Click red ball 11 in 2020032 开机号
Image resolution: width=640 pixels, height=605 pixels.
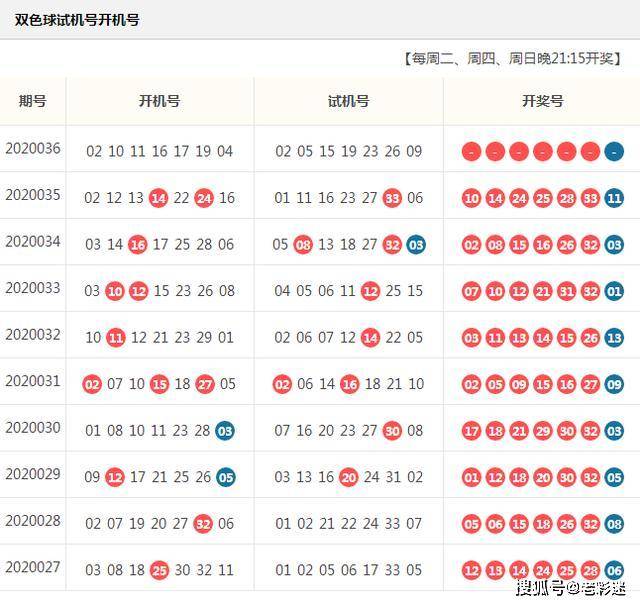[116, 338]
